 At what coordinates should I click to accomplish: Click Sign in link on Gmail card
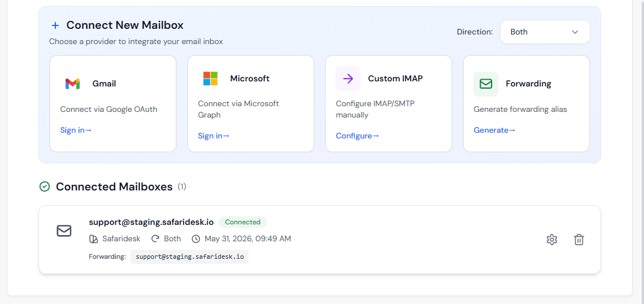76,130
